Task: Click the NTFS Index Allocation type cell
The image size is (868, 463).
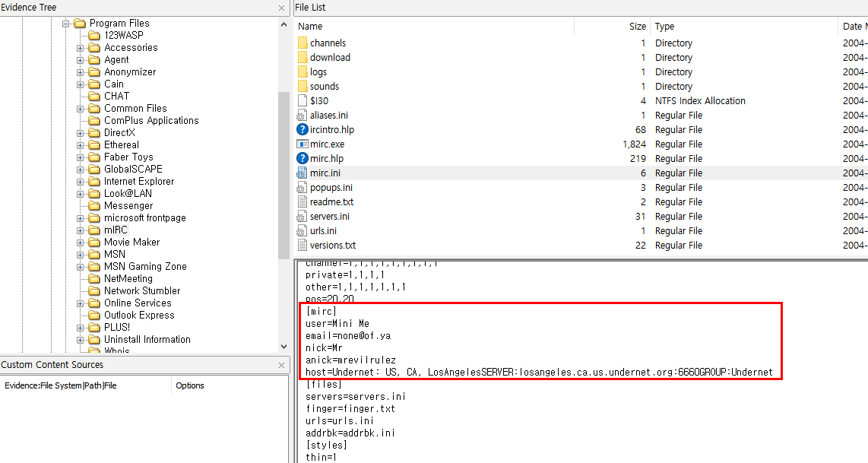Action: (x=700, y=101)
